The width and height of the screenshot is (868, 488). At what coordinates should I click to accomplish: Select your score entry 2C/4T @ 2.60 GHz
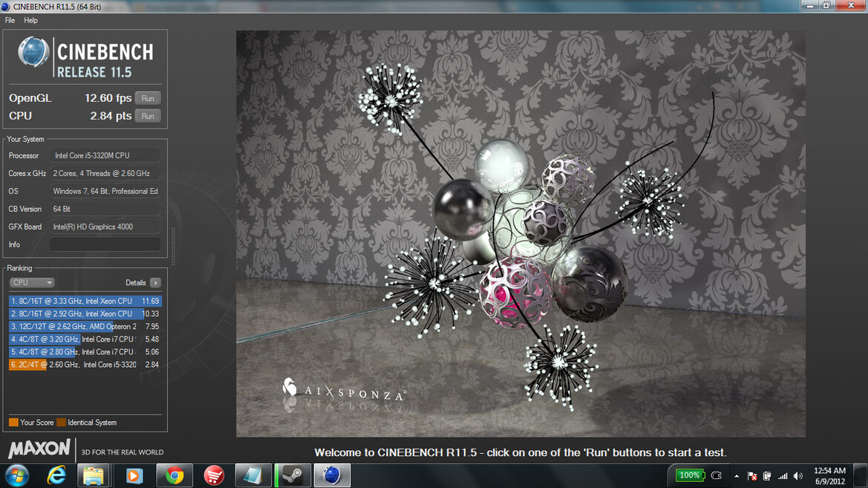click(85, 365)
